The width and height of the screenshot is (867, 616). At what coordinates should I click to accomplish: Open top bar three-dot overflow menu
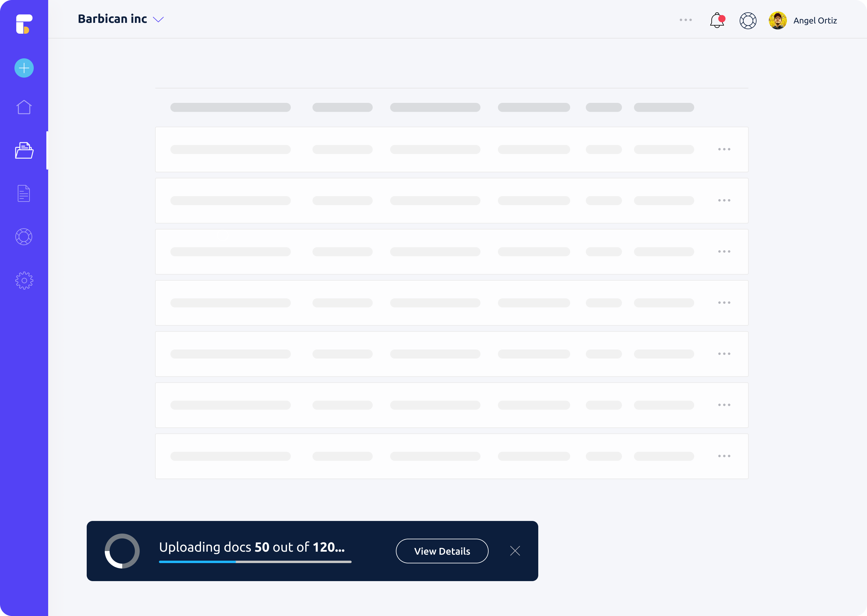(x=685, y=20)
